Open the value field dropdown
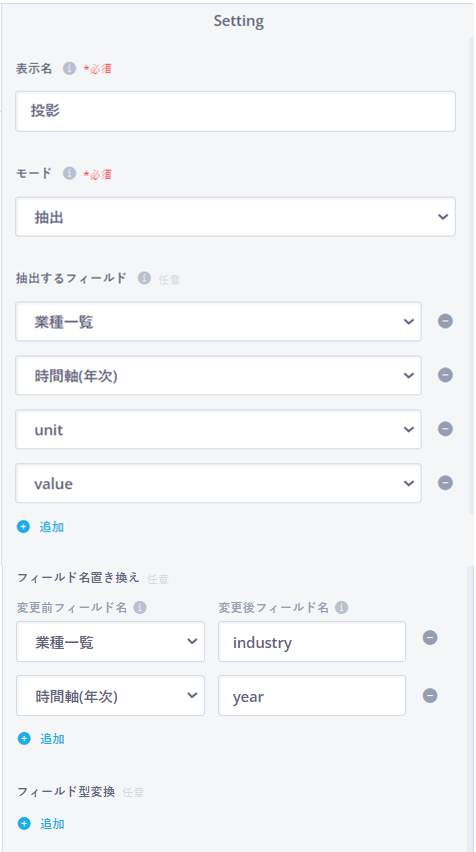Viewport: 476px width, 852px height. [x=218, y=483]
